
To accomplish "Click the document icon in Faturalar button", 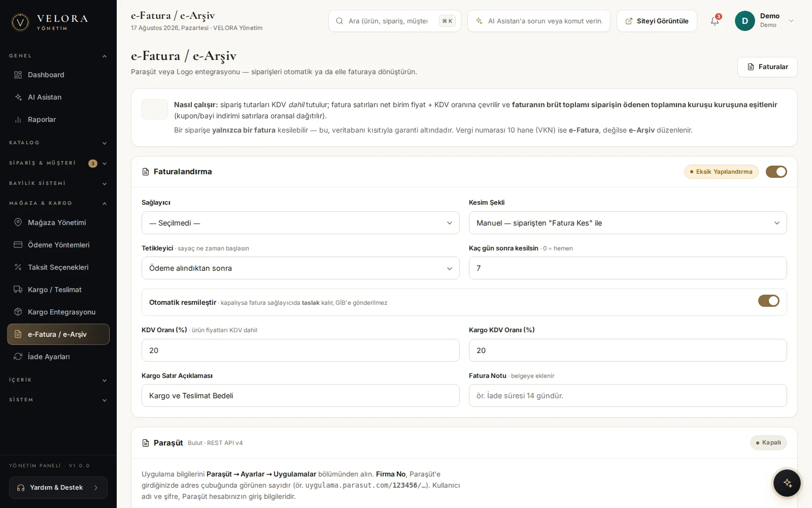I will (751, 67).
